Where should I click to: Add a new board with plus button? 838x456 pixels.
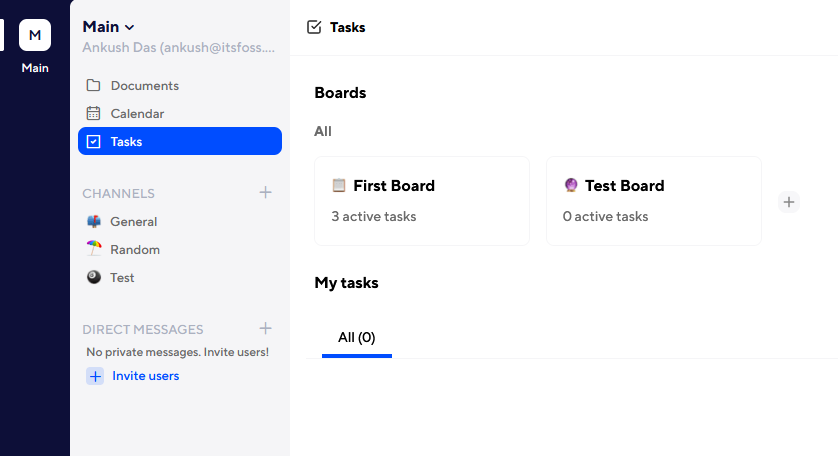[x=789, y=202]
